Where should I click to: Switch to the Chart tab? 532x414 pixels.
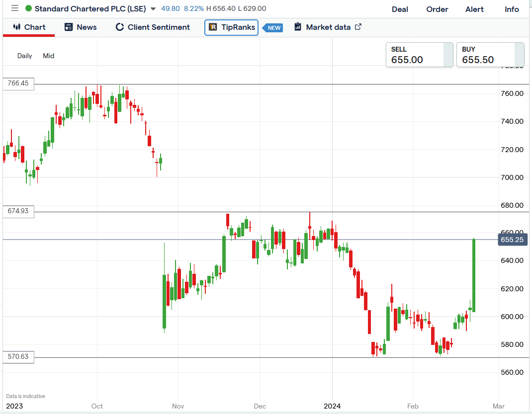[29, 27]
